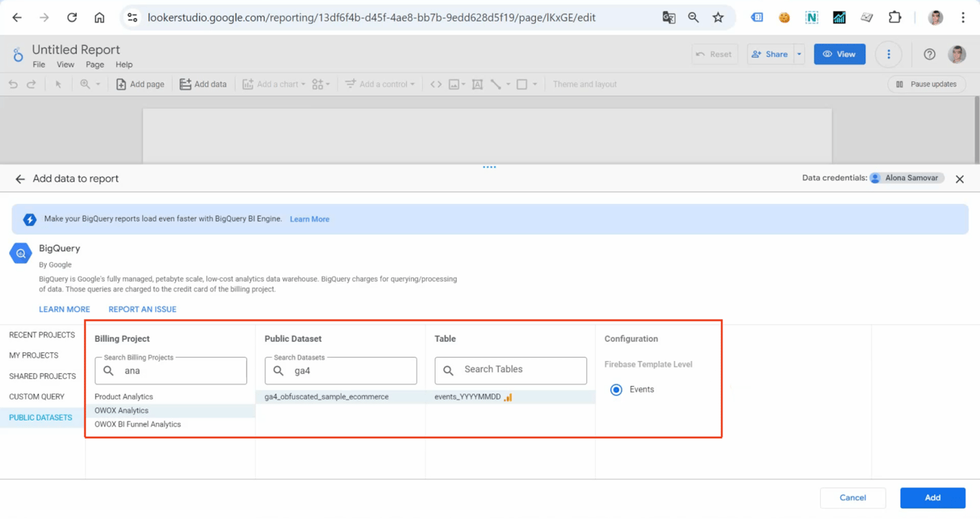Select the Product Analytics billing project

(171, 397)
